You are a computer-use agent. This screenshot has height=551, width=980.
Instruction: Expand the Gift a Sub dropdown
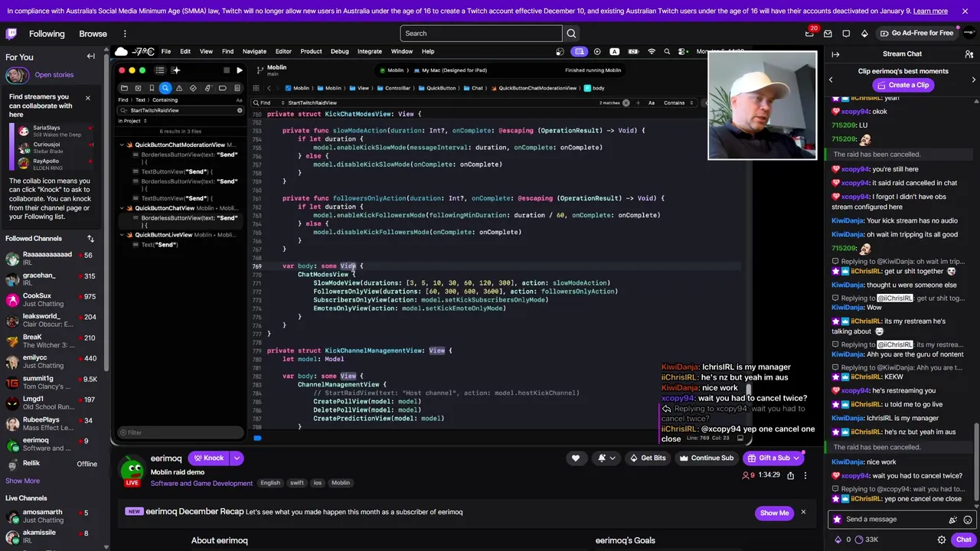(x=797, y=458)
